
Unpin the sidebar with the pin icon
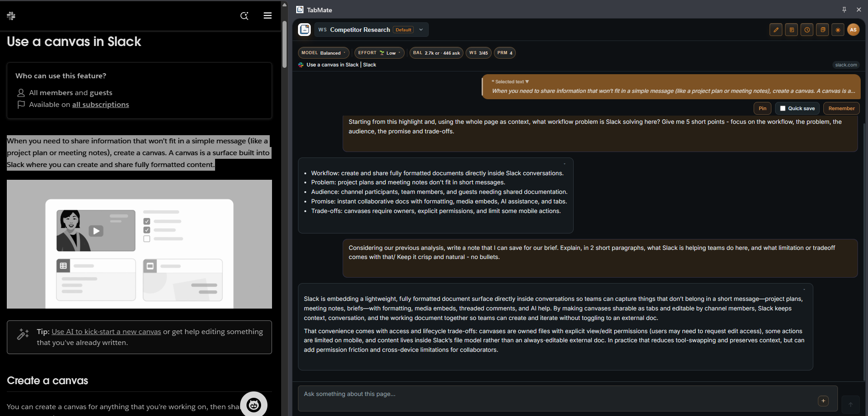pos(844,9)
